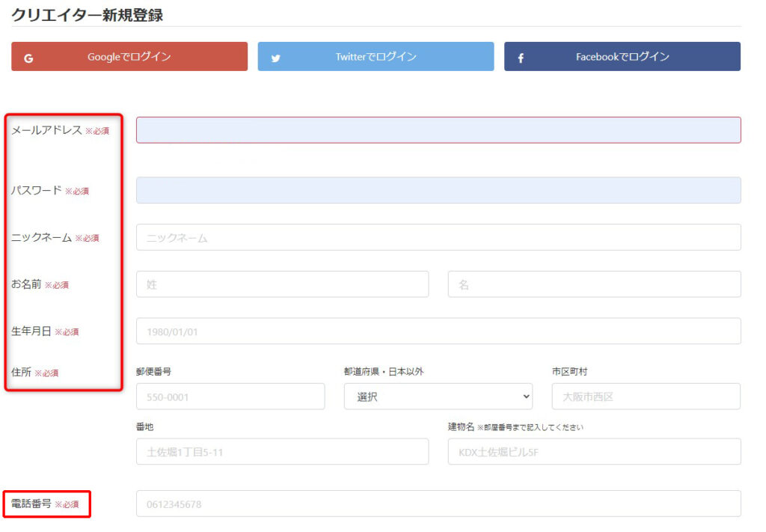Viewport: 766px width, 532px height.
Task: Click the ニックネーム nickname field
Action: [x=438, y=236]
